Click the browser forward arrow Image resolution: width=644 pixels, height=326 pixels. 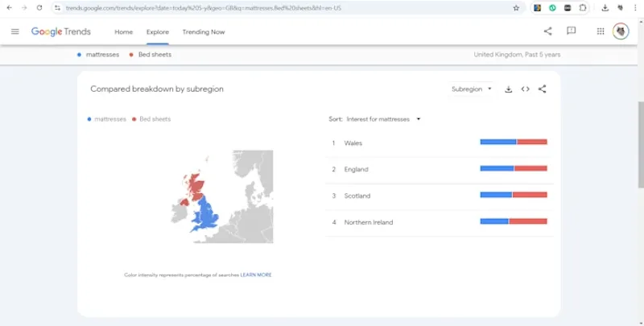[24, 8]
